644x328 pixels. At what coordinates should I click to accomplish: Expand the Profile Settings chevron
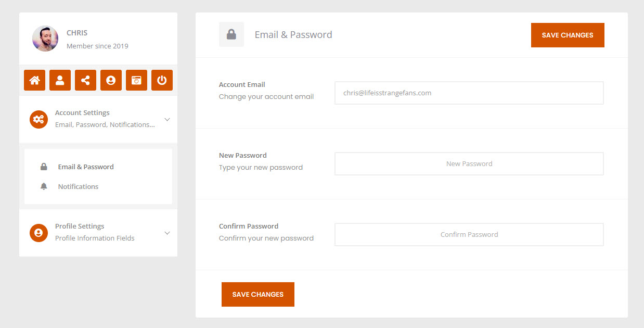click(167, 233)
